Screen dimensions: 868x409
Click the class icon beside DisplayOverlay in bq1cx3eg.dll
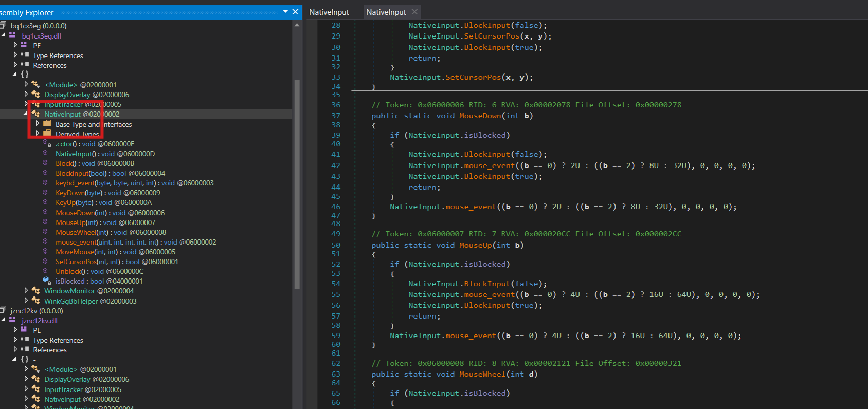(35, 94)
